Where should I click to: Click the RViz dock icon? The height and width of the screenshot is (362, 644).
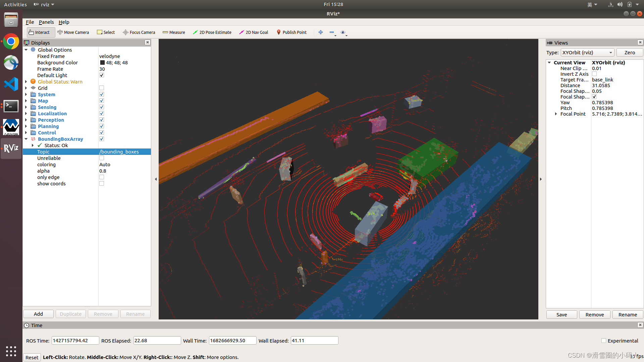pyautogui.click(x=11, y=148)
